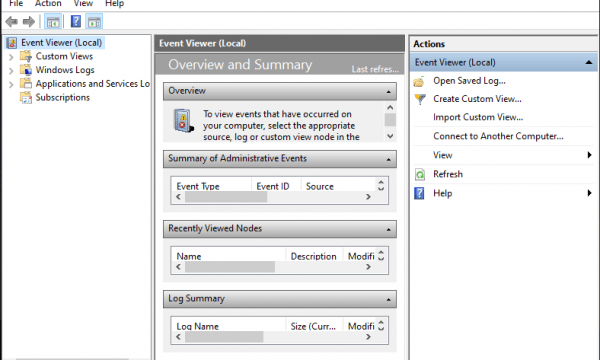Click the Help toolbar question-mark icon
Image resolution: width=600 pixels, height=360 pixels.
coord(76,21)
